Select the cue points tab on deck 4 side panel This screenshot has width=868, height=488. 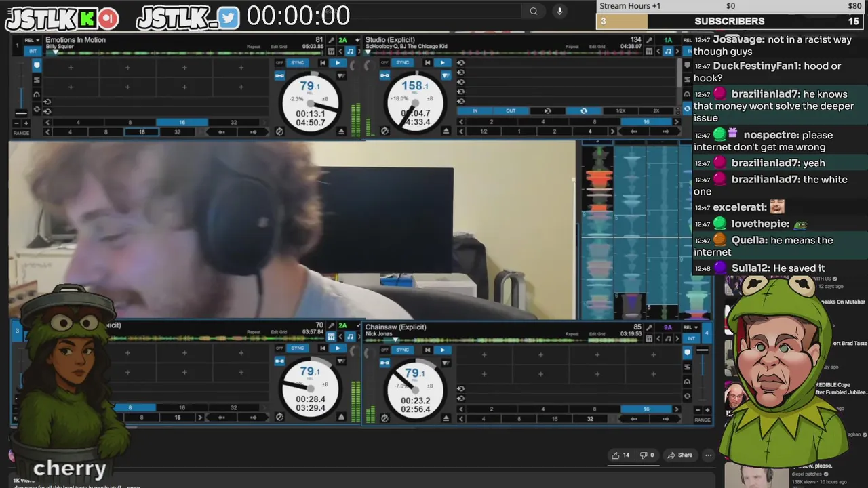pos(687,352)
